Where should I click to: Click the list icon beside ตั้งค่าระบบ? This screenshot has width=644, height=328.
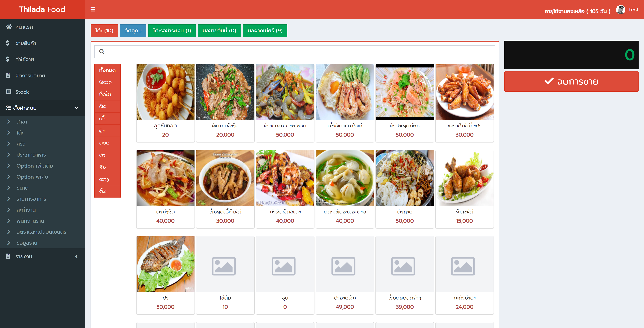coord(9,108)
